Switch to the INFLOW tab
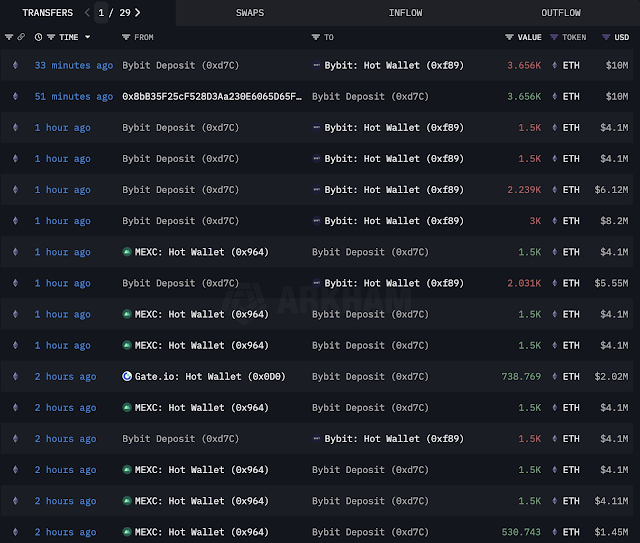 click(405, 13)
